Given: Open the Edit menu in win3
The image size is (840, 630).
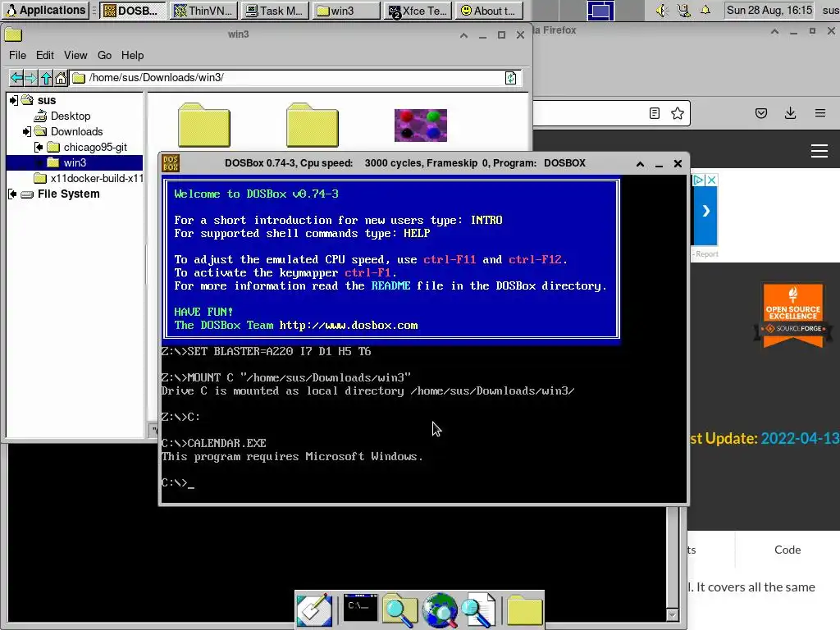Looking at the screenshot, I should coord(44,55).
